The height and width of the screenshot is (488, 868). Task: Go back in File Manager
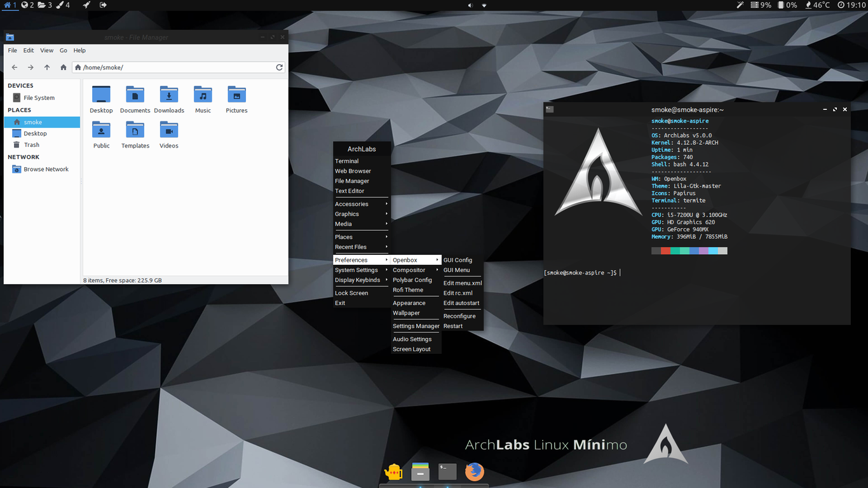click(15, 67)
